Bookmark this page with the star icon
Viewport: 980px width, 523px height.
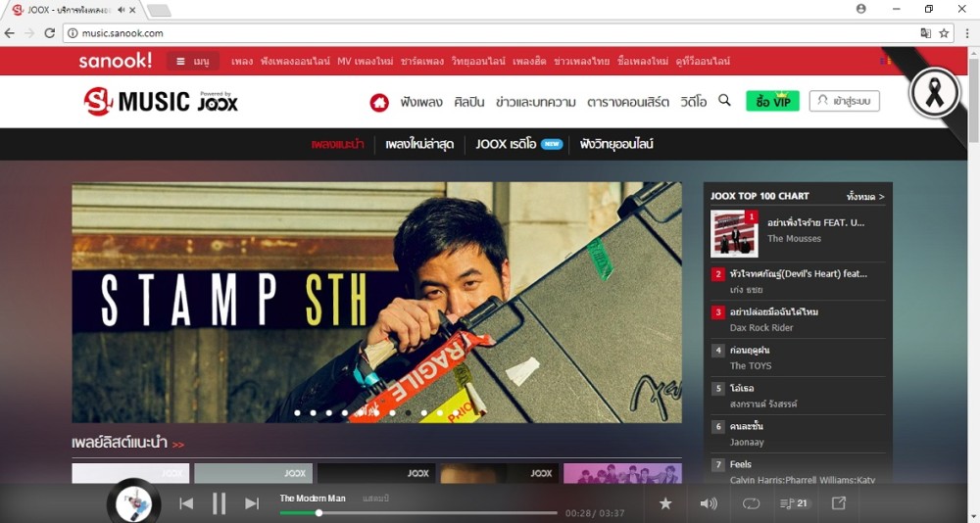944,32
